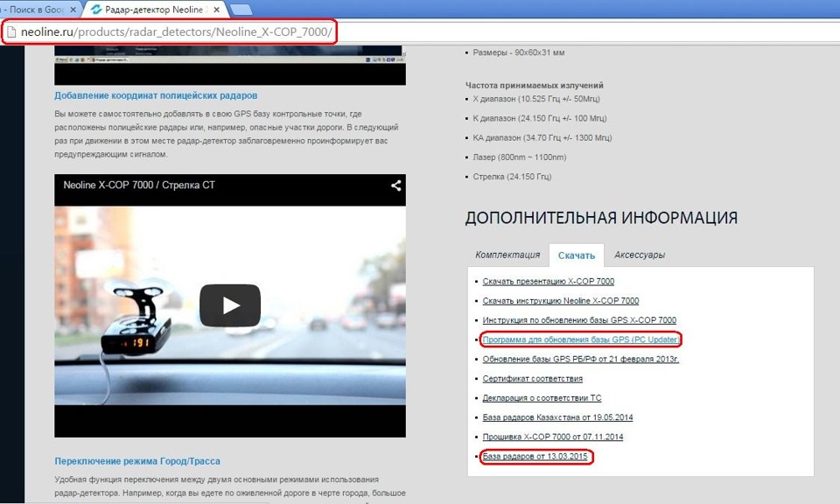The width and height of the screenshot is (840, 504).
Task: Open База радаров Казахстана от 19.05.2014
Action: (557, 416)
